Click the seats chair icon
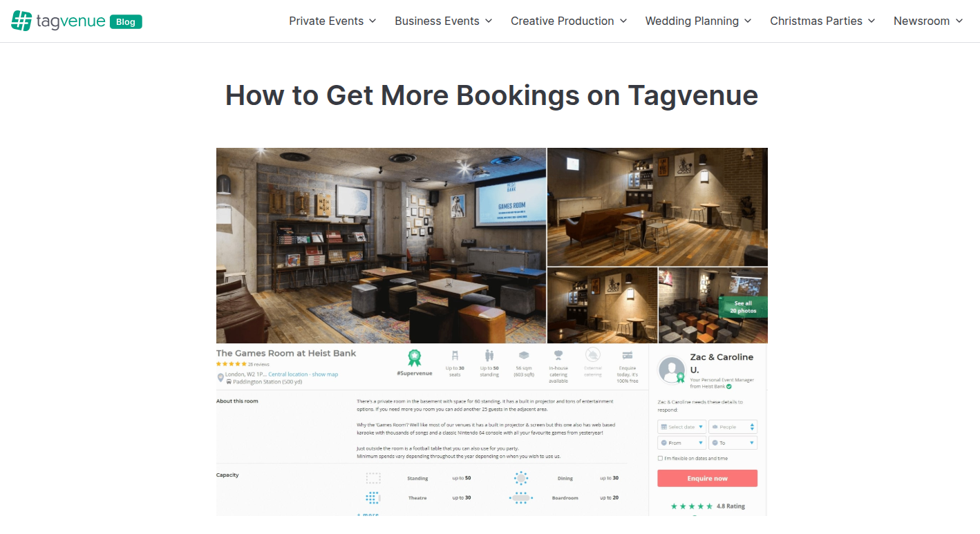Image resolution: width=980 pixels, height=534 pixels. (455, 356)
